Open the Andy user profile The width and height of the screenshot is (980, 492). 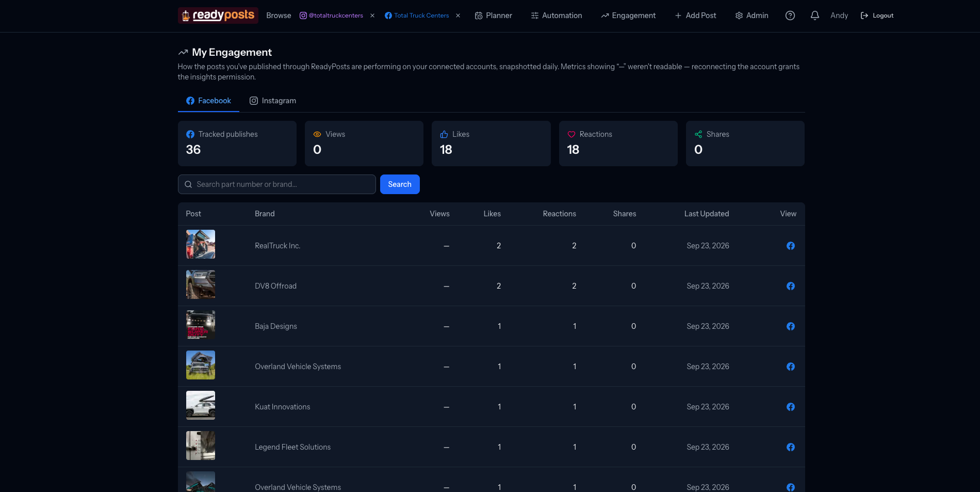point(839,15)
